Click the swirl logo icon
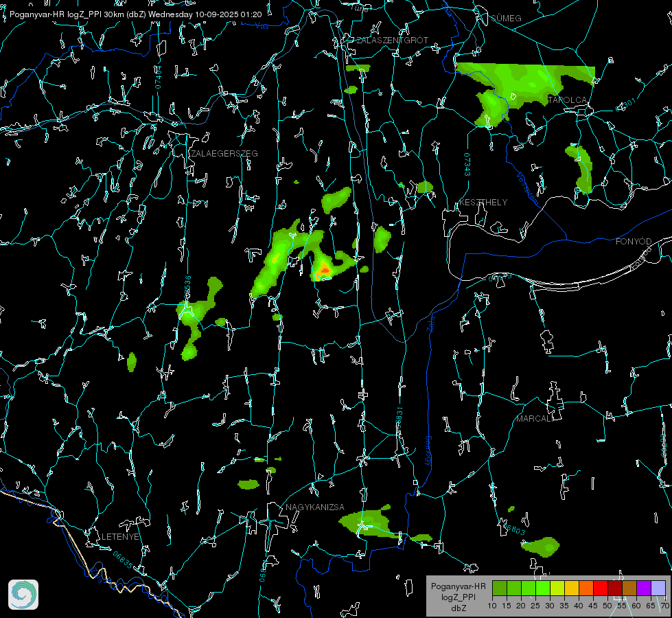 tap(23, 595)
